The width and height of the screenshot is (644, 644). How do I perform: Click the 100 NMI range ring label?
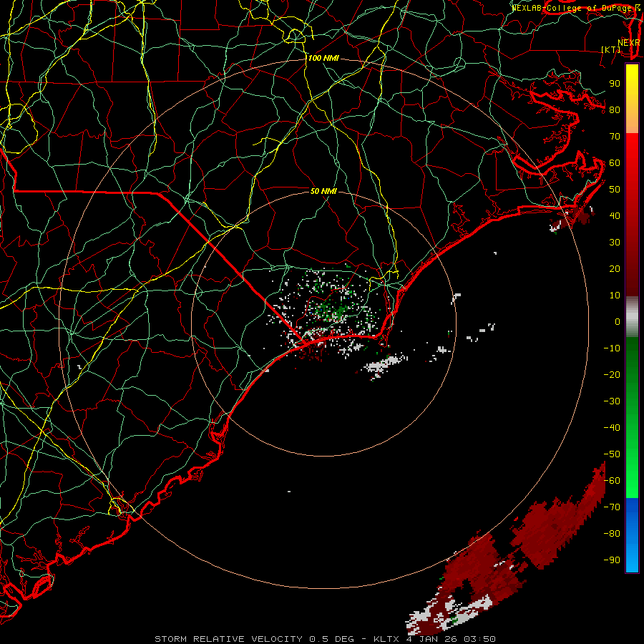coord(323,59)
